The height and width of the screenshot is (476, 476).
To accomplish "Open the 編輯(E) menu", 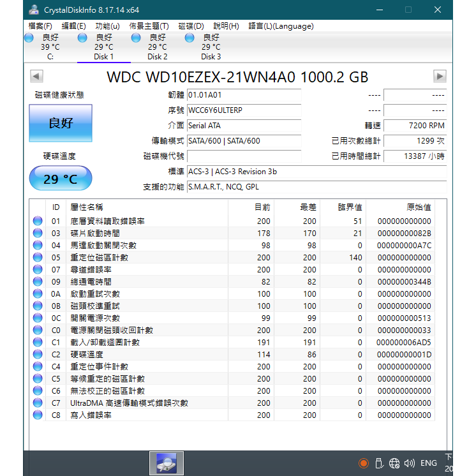I will [73, 26].
